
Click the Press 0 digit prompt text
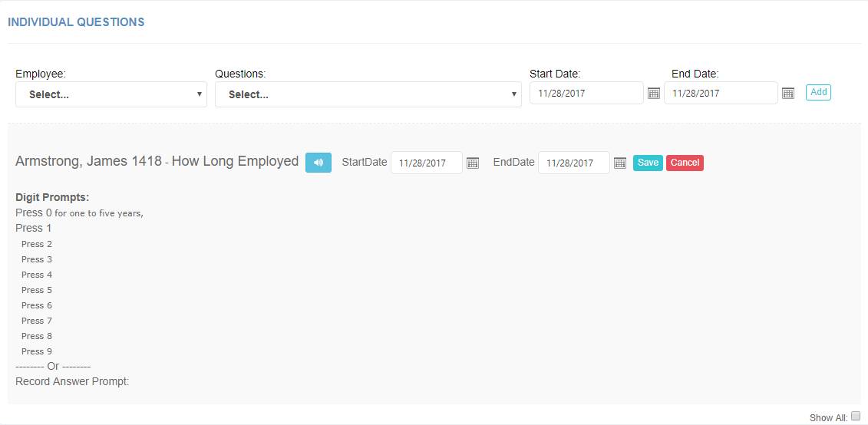(x=79, y=213)
